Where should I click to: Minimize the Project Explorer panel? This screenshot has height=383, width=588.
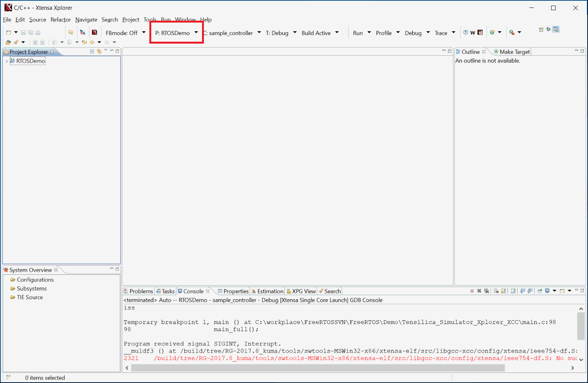pos(112,51)
